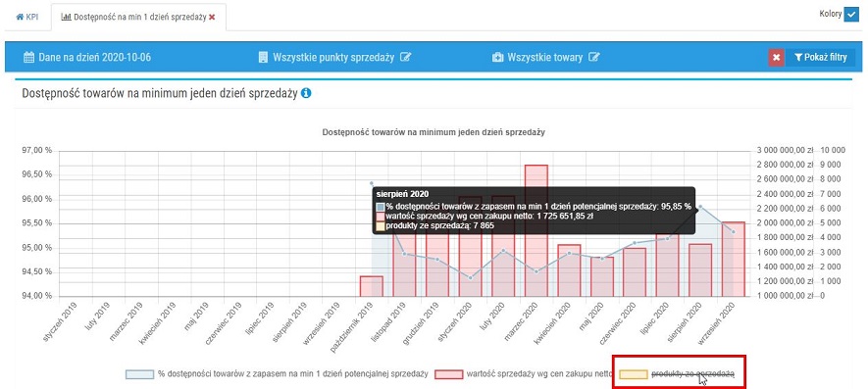
Task: Click the marzec 2020 sales bar
Action: [536, 230]
